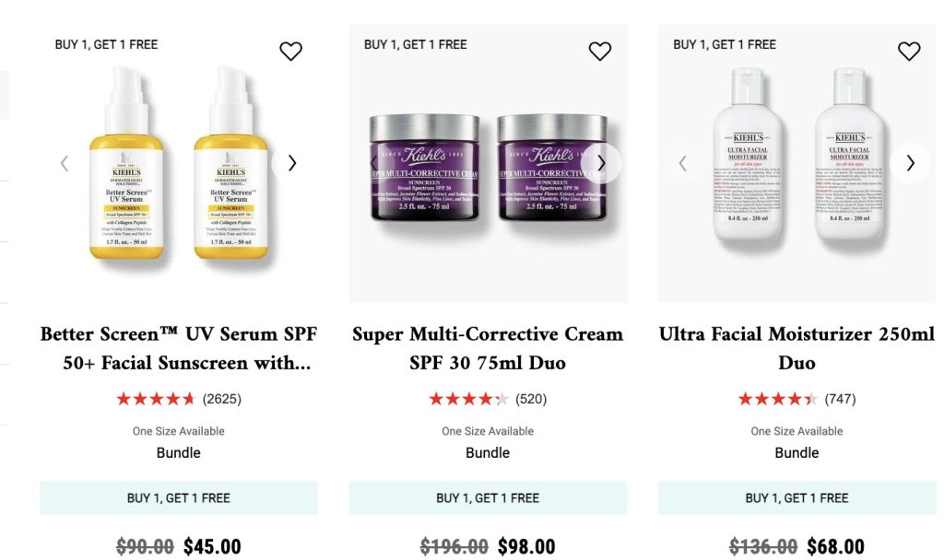The width and height of the screenshot is (944, 560).
Task: Add Super Multi-Corrective Cream to wishlist heart
Action: tap(599, 52)
